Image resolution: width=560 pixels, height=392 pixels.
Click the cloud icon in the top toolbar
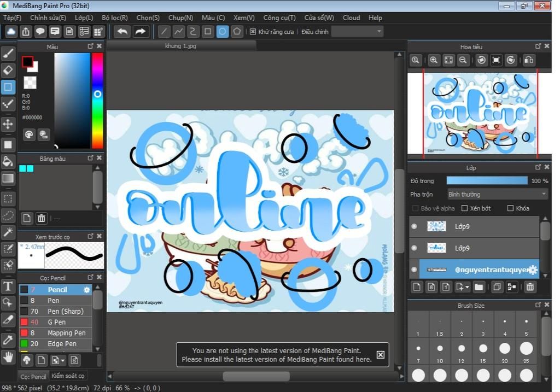pos(11,32)
